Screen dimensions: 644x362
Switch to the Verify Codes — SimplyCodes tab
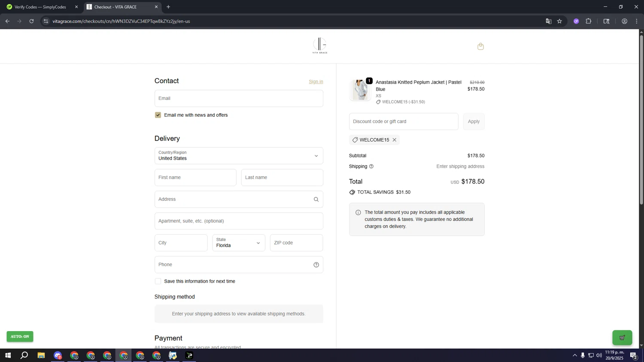click(40, 7)
